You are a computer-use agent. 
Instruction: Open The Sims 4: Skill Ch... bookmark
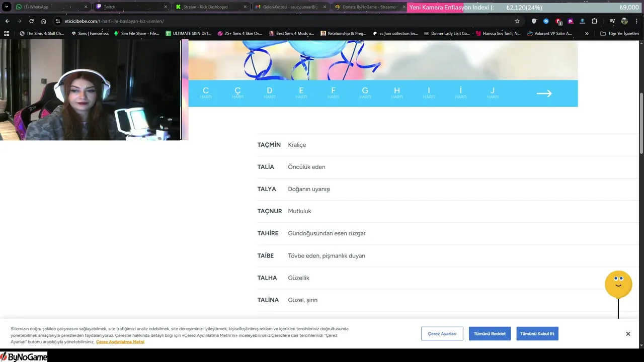(x=42, y=34)
